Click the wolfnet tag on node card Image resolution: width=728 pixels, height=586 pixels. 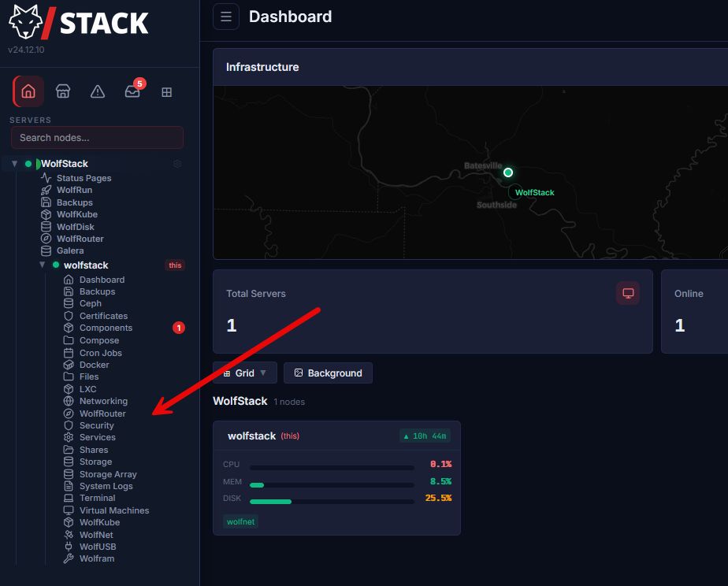pyautogui.click(x=240, y=521)
